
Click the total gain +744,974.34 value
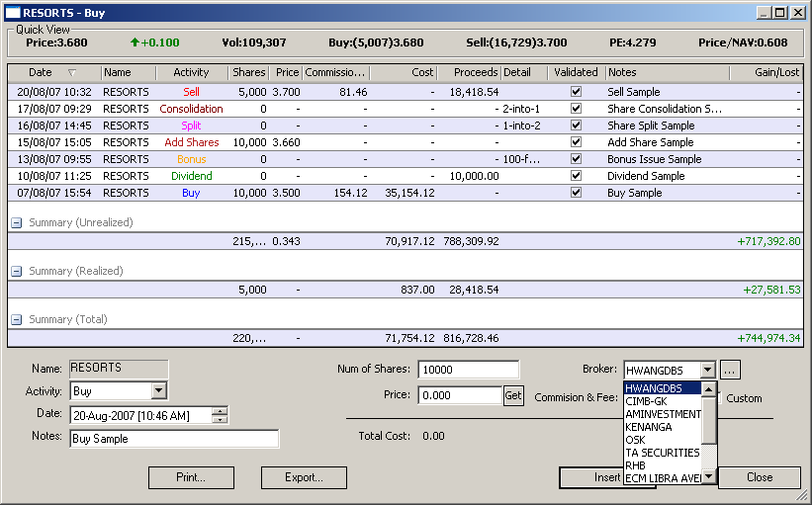[769, 338]
